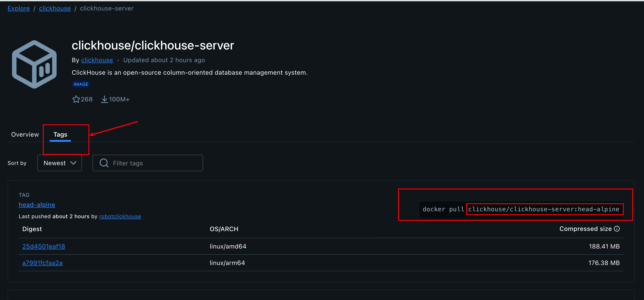This screenshot has width=644, height=300.
Task: Click the 176.38 MB size value
Action: tap(604, 263)
